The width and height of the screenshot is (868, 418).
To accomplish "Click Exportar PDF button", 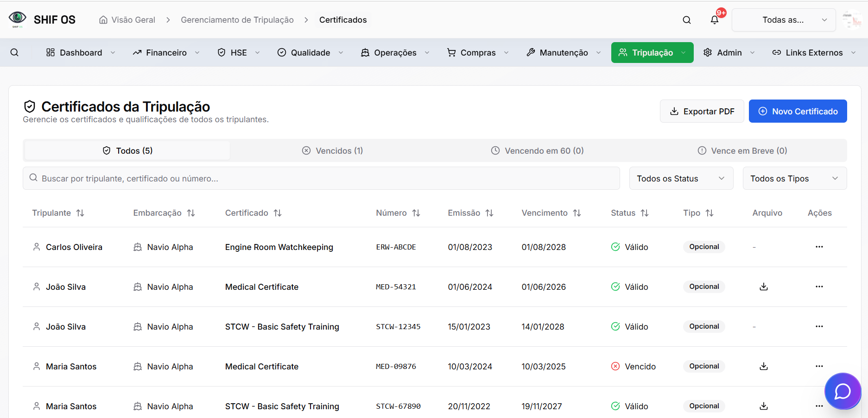I will point(702,112).
